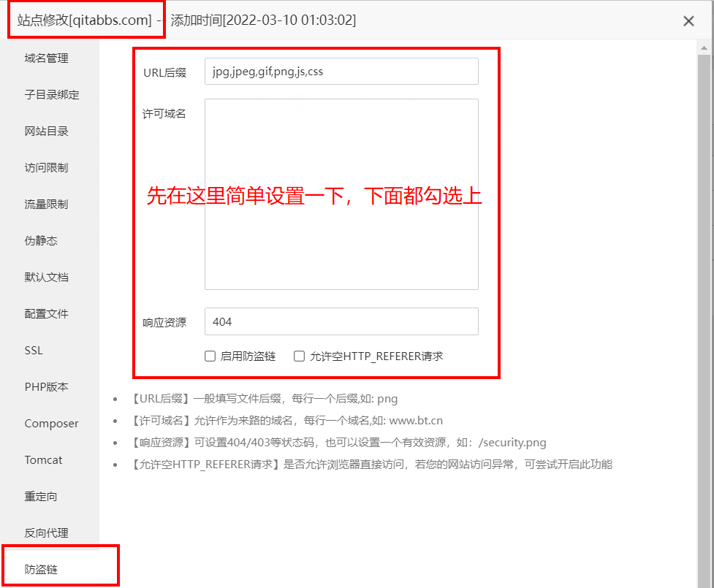Open the 域名管理 tab
The image size is (714, 588).
point(46,58)
